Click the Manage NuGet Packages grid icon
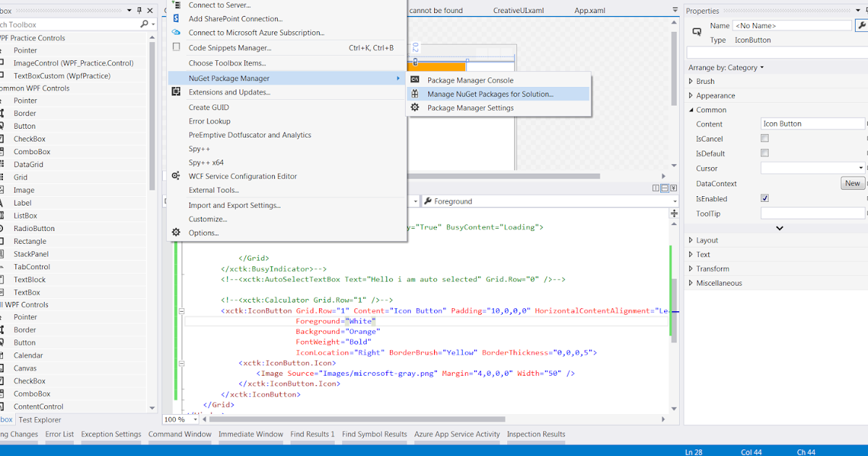The width and height of the screenshot is (868, 456). (414, 94)
